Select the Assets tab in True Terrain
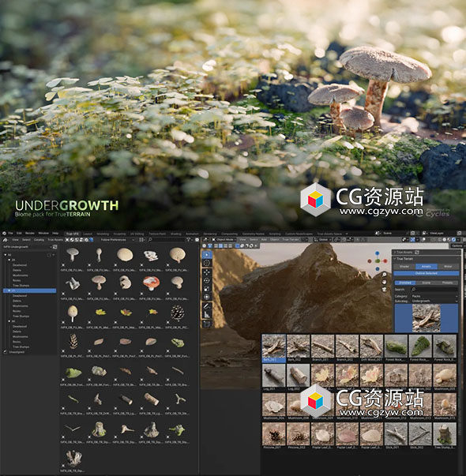 point(427,267)
